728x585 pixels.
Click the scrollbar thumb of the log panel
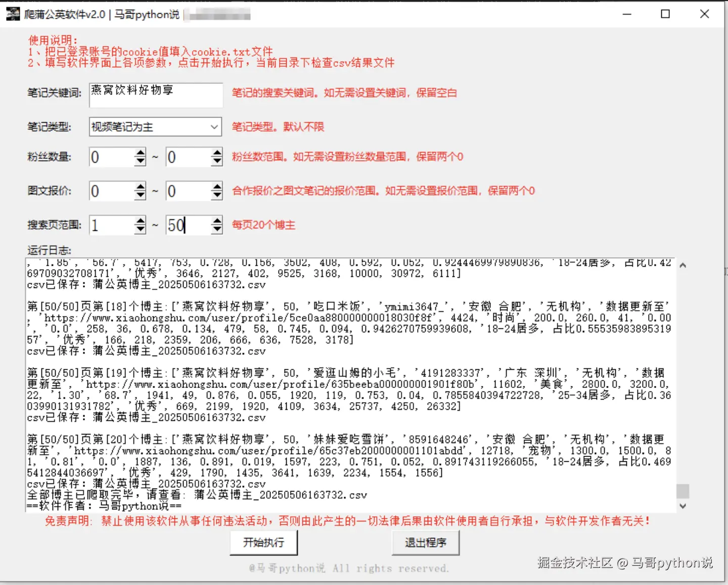click(682, 491)
